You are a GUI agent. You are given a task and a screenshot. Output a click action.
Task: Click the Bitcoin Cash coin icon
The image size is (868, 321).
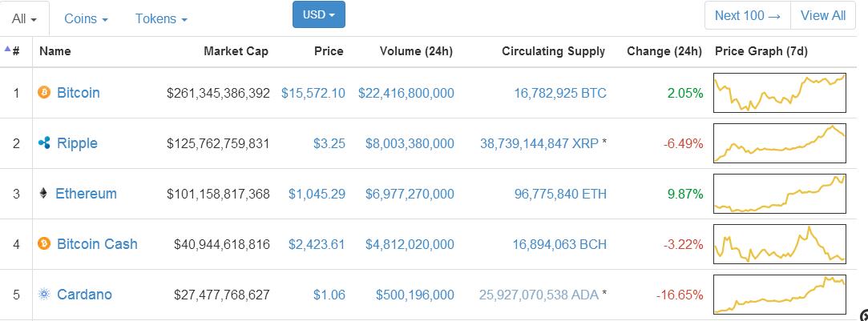click(x=44, y=243)
